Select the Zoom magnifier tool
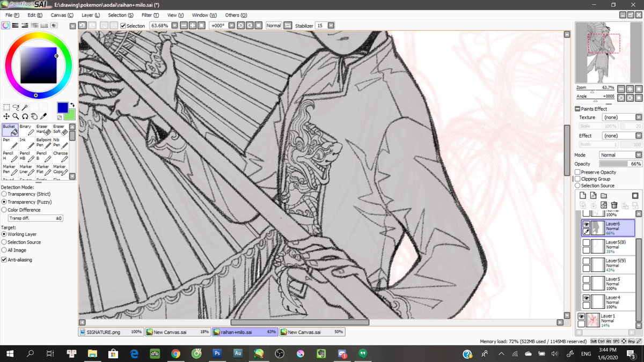The image size is (644, 362). click(16, 116)
